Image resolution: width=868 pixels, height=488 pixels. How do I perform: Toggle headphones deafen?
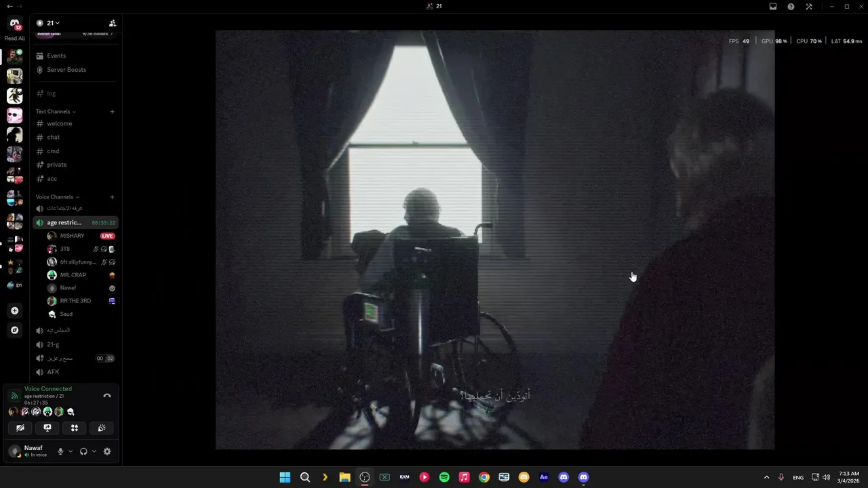pos(83,451)
